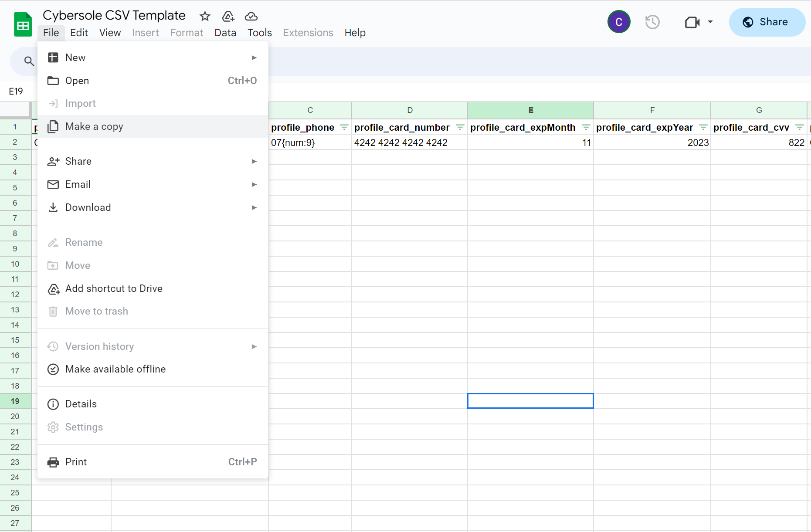The height and width of the screenshot is (532, 811).
Task: Choose Details in the File menu
Action: coord(153,404)
